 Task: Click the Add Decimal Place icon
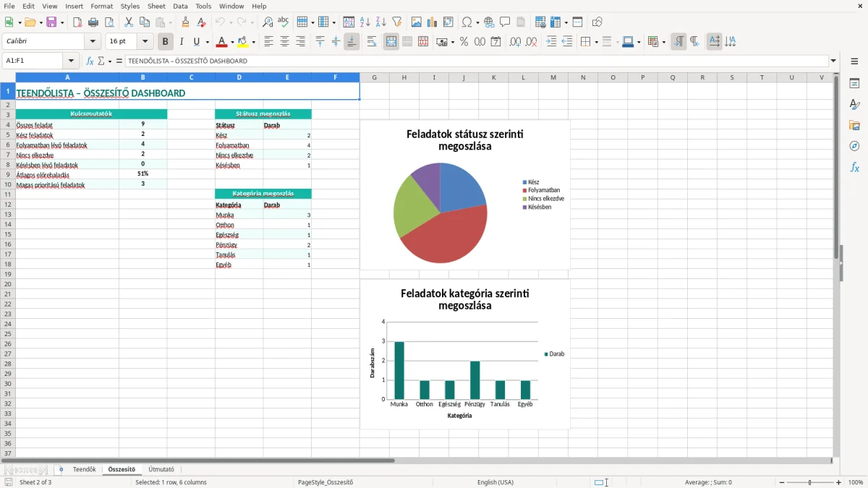tap(516, 42)
